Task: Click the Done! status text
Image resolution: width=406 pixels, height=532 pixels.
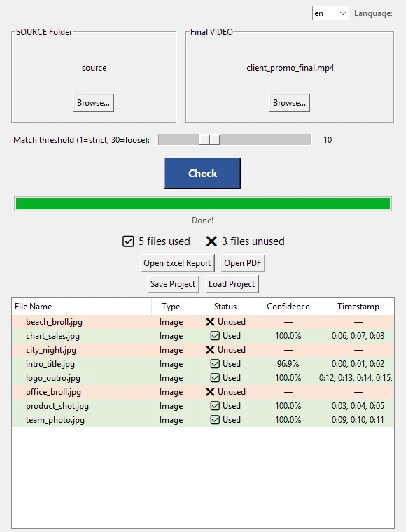Action: coord(202,220)
